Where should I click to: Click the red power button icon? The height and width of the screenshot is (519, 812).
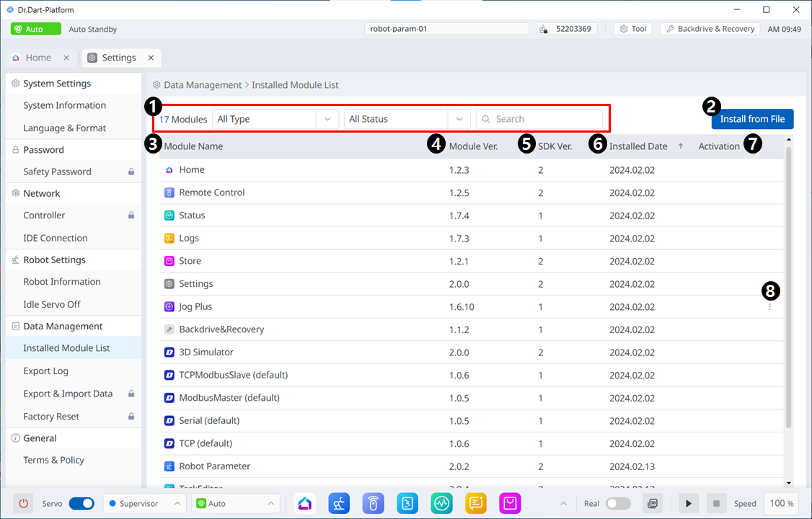click(23, 503)
